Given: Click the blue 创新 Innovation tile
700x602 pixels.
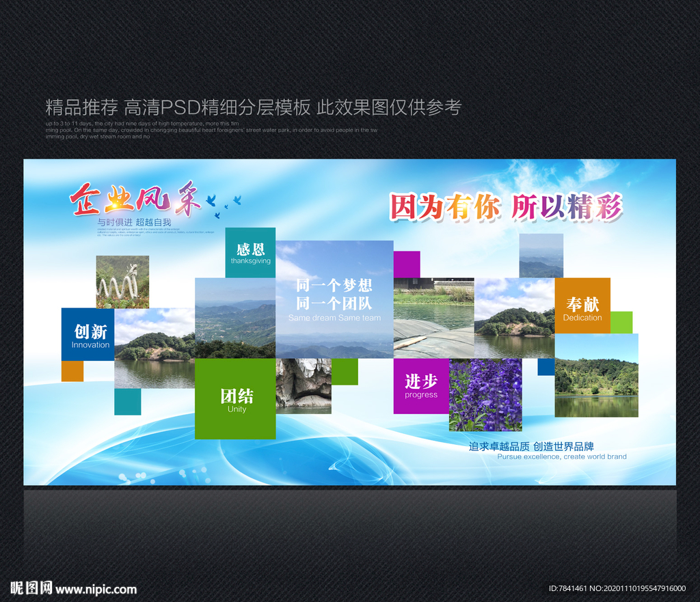Looking at the screenshot, I should pos(88,334).
